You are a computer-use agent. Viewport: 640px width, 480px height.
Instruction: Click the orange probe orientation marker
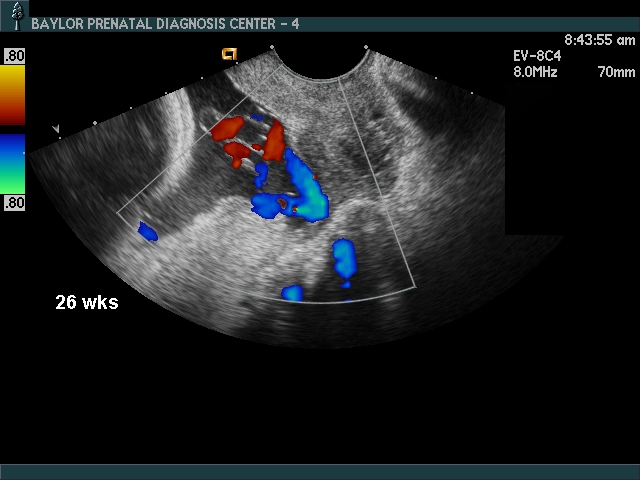tap(229, 54)
